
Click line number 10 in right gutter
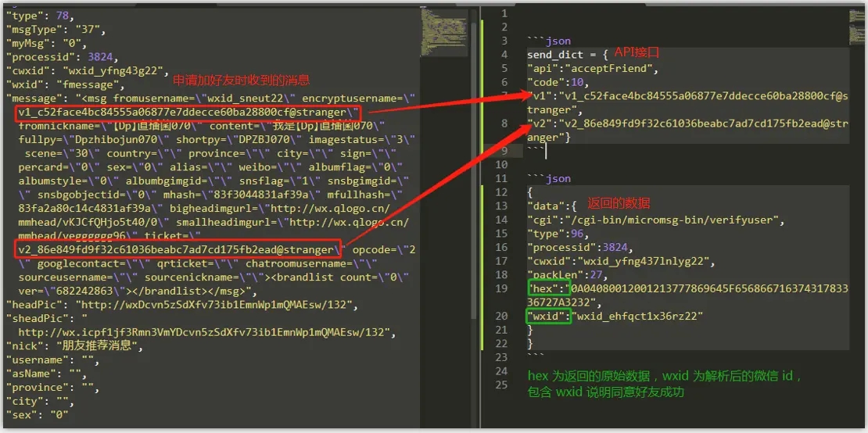pyautogui.click(x=501, y=165)
